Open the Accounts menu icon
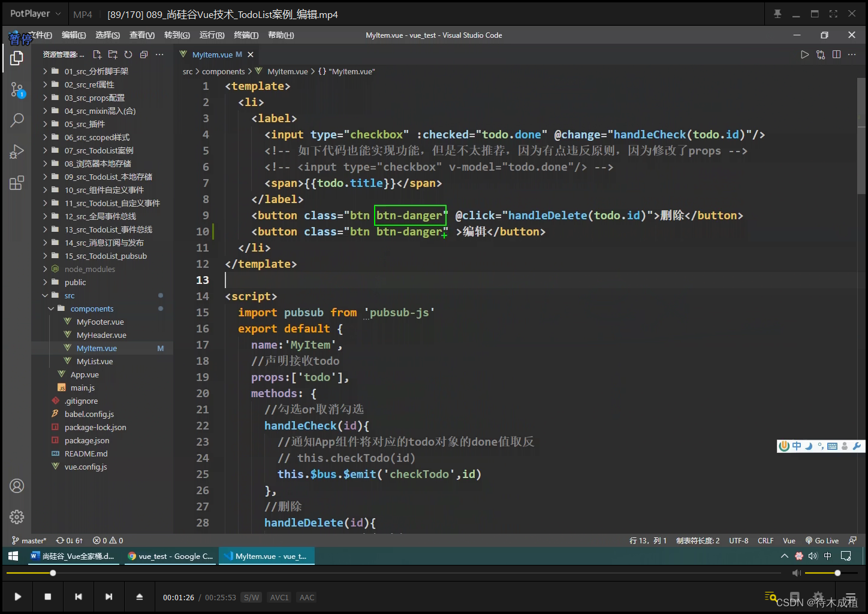This screenshot has height=614, width=868. 17,486
